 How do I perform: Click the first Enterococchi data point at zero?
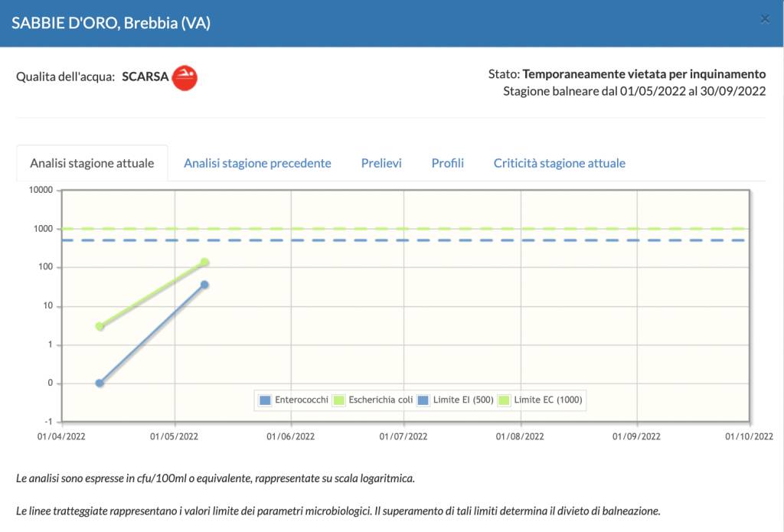100,383
